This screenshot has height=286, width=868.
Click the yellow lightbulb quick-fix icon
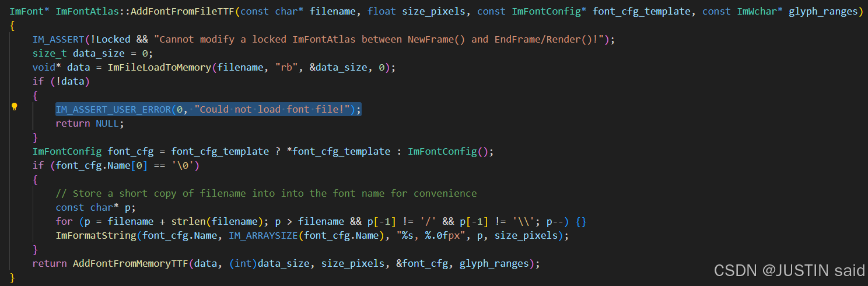coord(15,107)
